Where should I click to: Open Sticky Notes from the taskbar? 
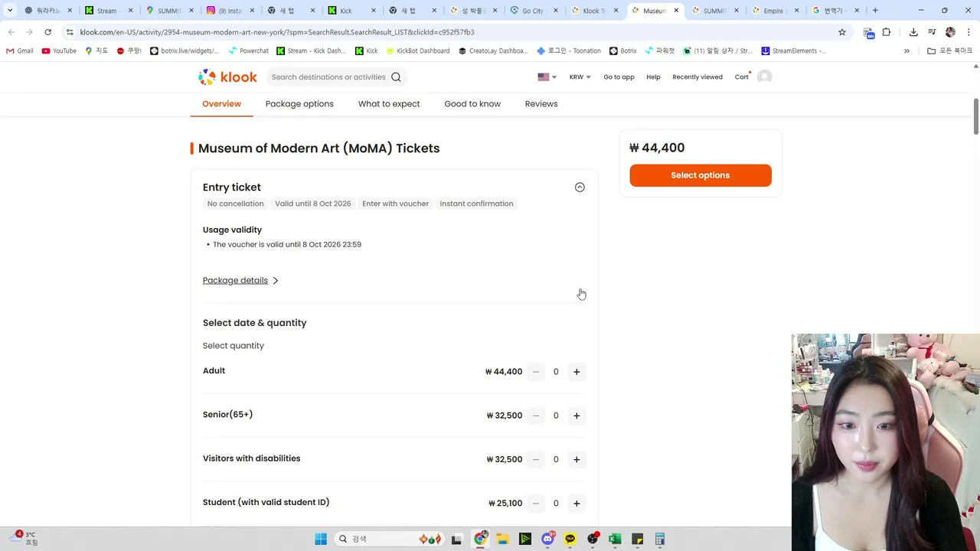tap(637, 539)
